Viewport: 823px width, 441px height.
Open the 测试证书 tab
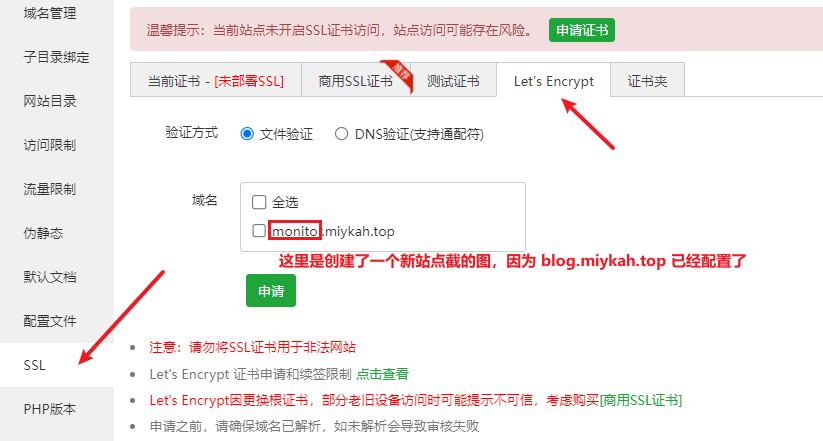453,80
